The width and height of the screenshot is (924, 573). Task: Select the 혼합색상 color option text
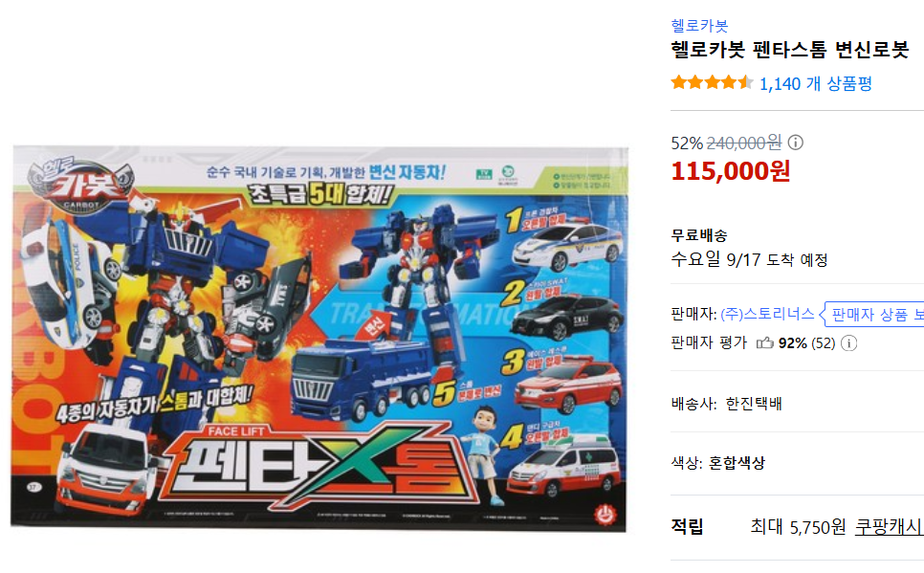pyautogui.click(x=737, y=463)
